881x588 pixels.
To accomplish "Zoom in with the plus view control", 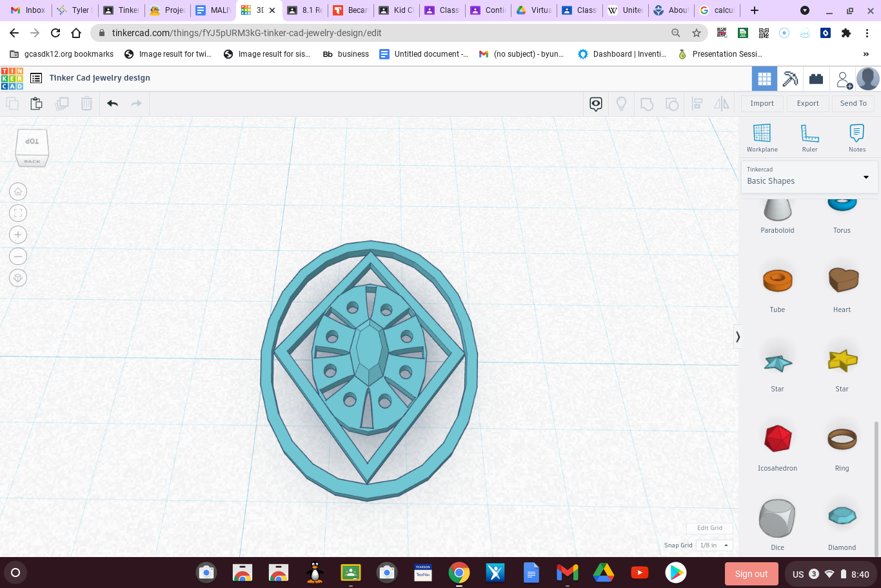I will (18, 235).
